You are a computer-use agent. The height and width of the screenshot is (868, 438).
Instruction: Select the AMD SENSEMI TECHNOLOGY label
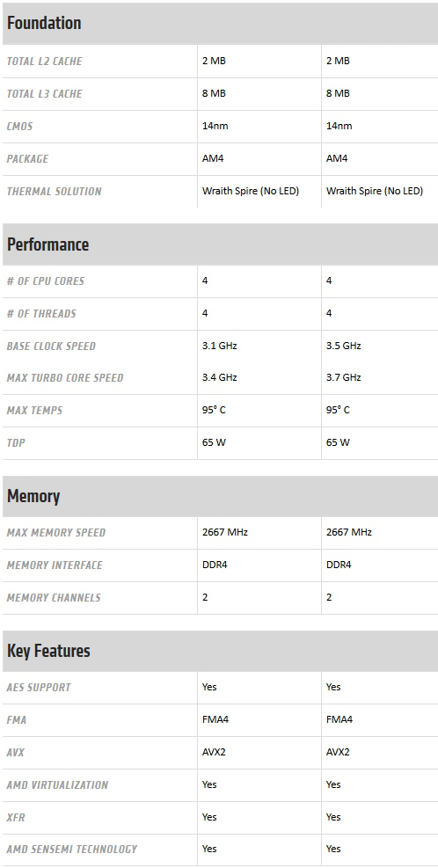point(72,850)
